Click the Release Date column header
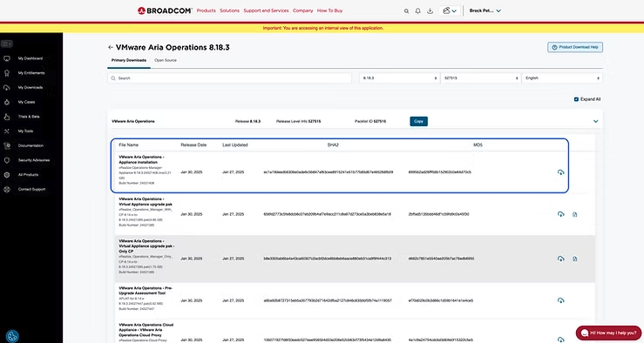Screen dimensions: 644x343 [x=193, y=145]
